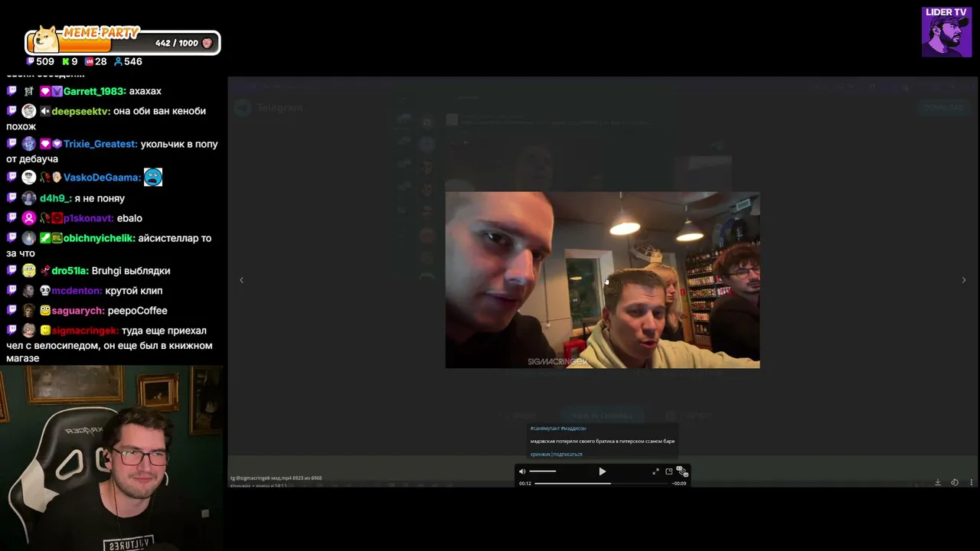Screen dimensions: 980x551
Task: Click the Twitch badge beside Garrett_1983
Action: coord(11,91)
